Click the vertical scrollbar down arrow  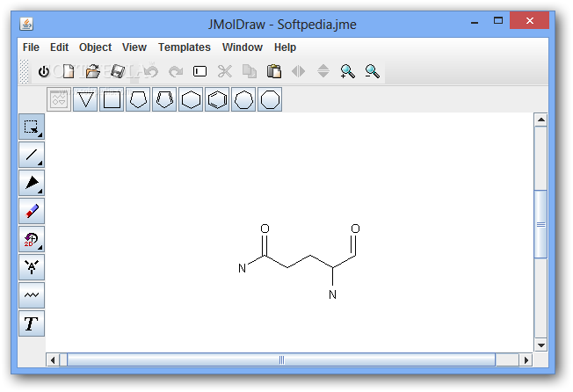pos(540,345)
